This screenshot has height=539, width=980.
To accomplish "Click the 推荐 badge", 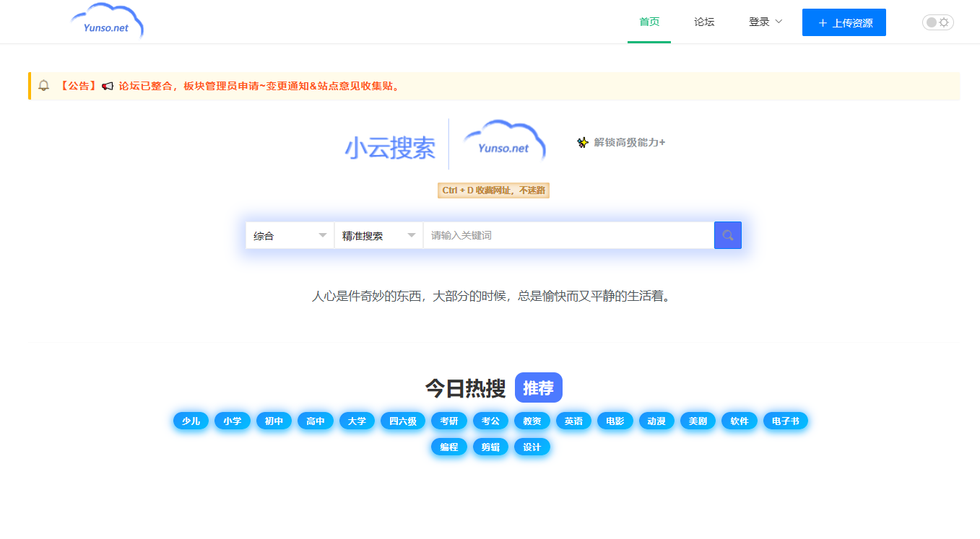I will [x=538, y=387].
